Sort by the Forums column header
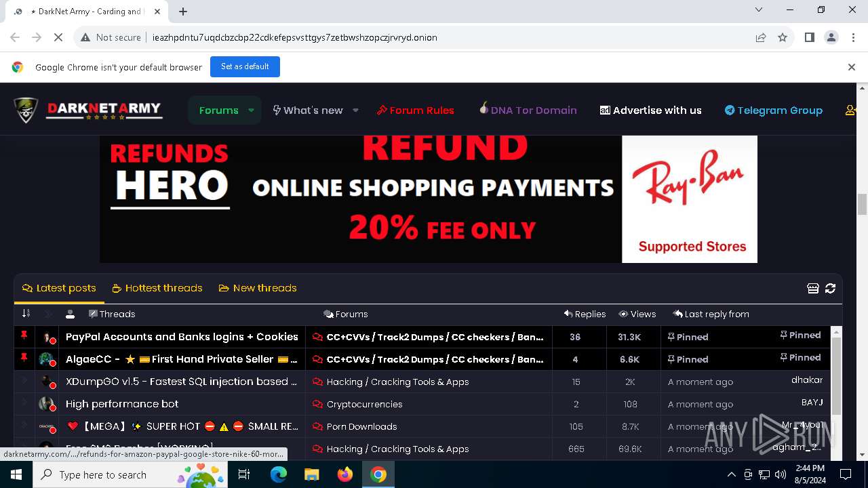This screenshot has height=488, width=868. (346, 314)
